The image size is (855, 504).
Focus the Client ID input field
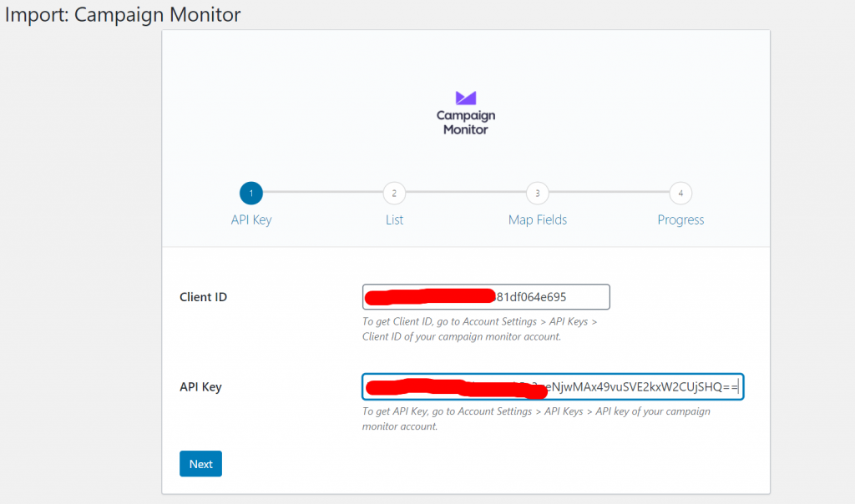pyautogui.click(x=486, y=297)
